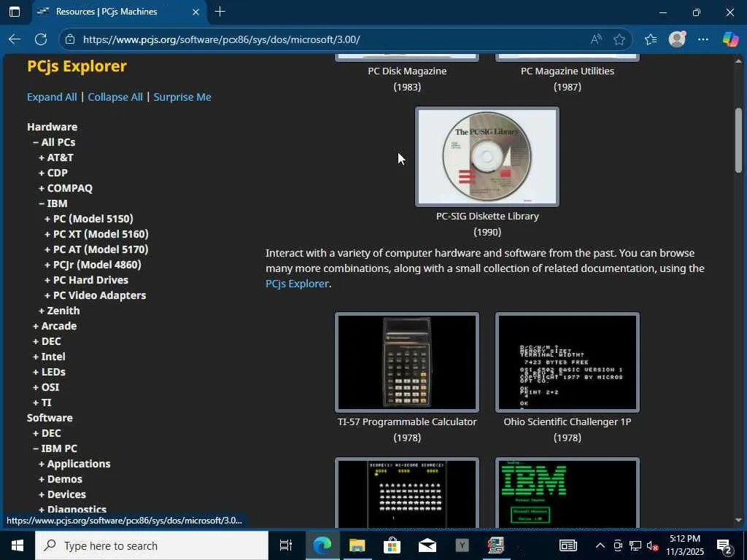Open TI-57 Programmable Calculator thumbnail
The image size is (747, 560).
coord(407,362)
